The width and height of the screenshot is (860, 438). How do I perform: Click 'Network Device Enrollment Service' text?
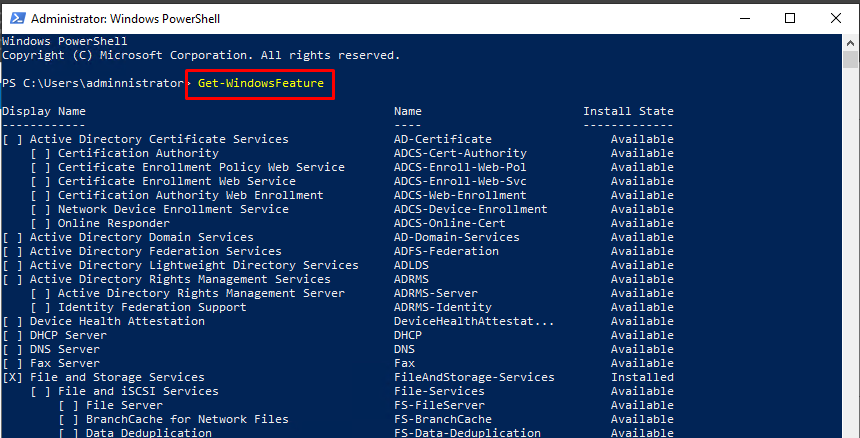(173, 209)
